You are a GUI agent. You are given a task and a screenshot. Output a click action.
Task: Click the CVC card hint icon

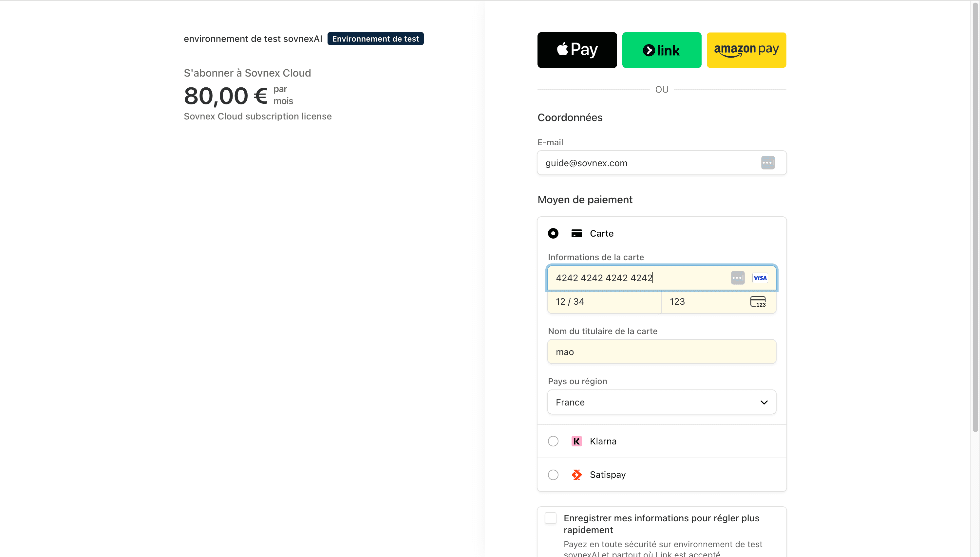(758, 302)
